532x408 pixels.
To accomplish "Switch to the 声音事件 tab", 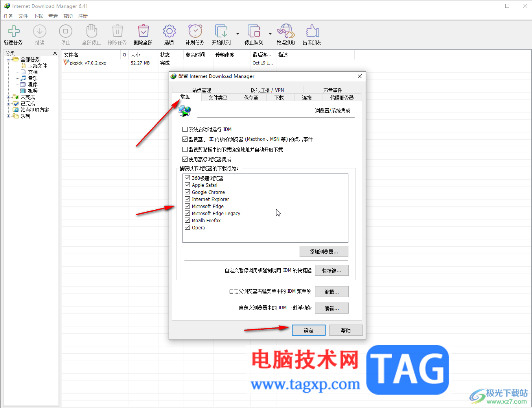I will (x=333, y=90).
